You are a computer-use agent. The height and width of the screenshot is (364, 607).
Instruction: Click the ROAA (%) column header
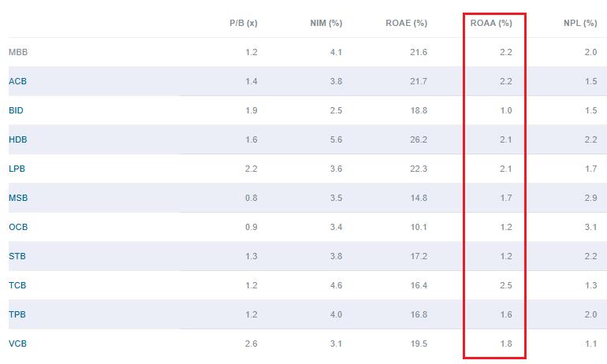point(491,23)
